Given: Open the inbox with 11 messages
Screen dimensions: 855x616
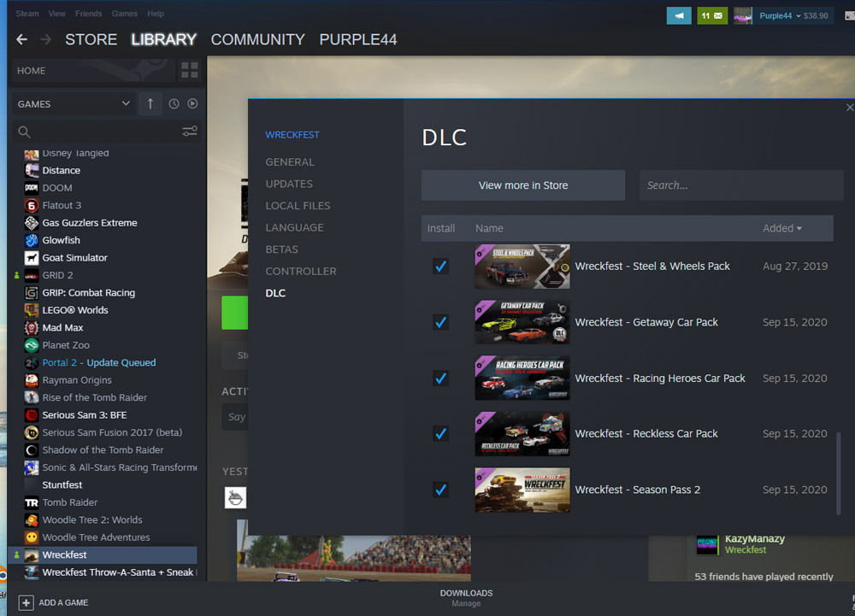Looking at the screenshot, I should [x=712, y=15].
